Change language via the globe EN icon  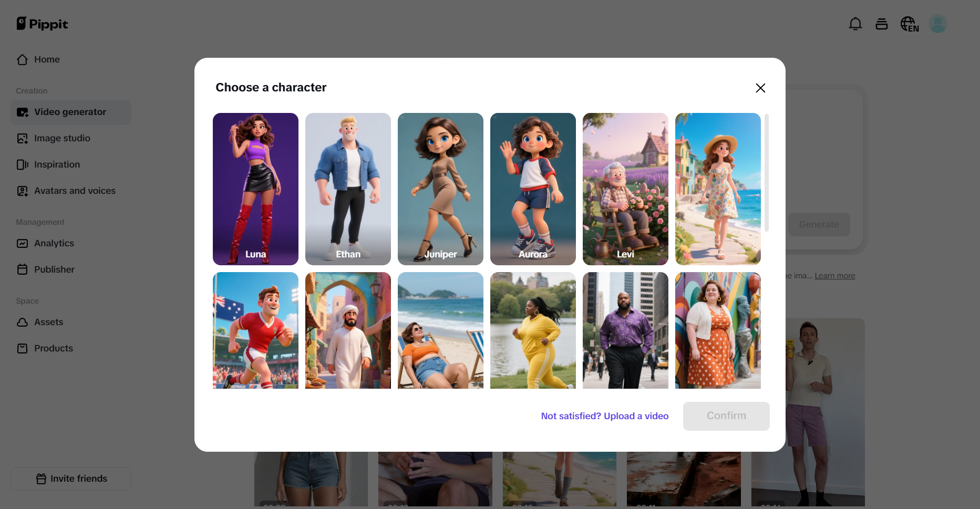pos(910,24)
